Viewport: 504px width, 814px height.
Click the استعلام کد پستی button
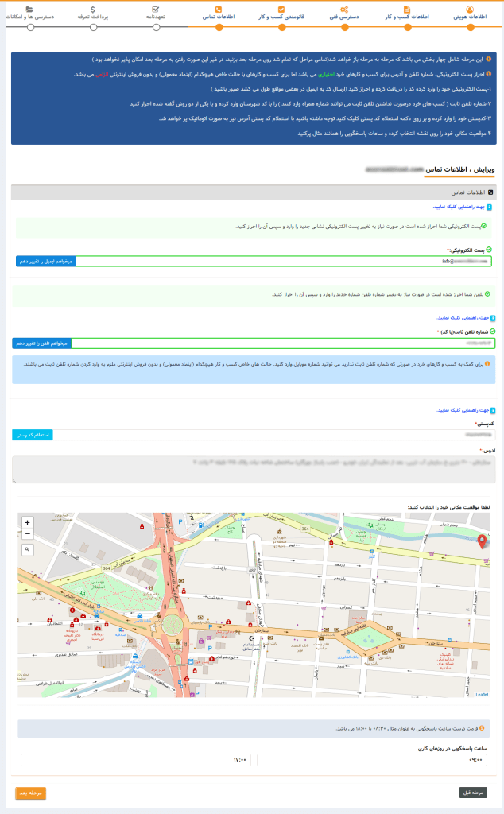tap(33, 435)
